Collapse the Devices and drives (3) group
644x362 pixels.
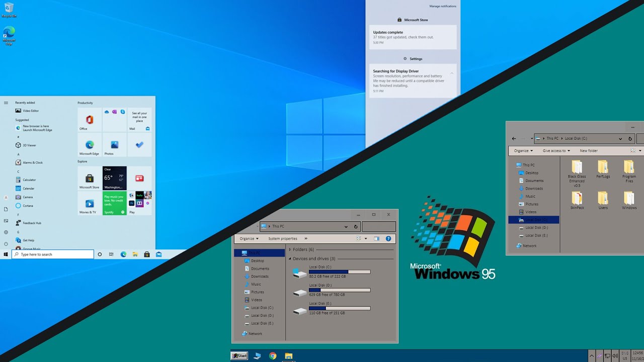(290, 258)
